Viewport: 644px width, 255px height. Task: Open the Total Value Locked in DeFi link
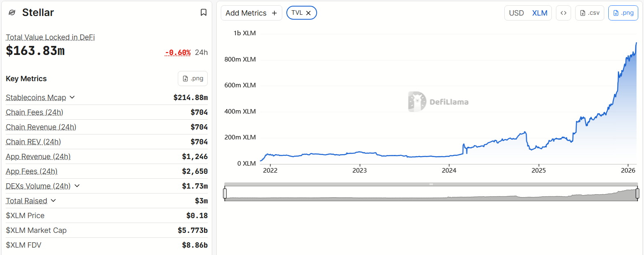click(50, 37)
